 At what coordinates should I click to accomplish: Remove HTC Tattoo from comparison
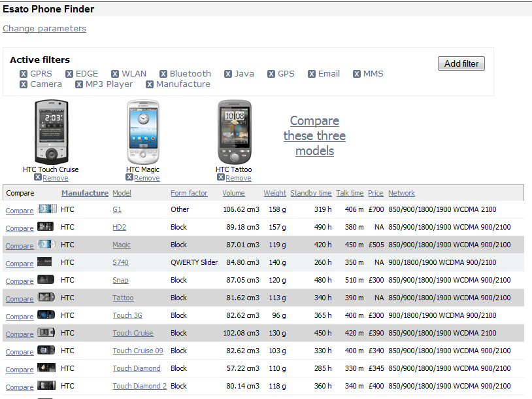(239, 178)
